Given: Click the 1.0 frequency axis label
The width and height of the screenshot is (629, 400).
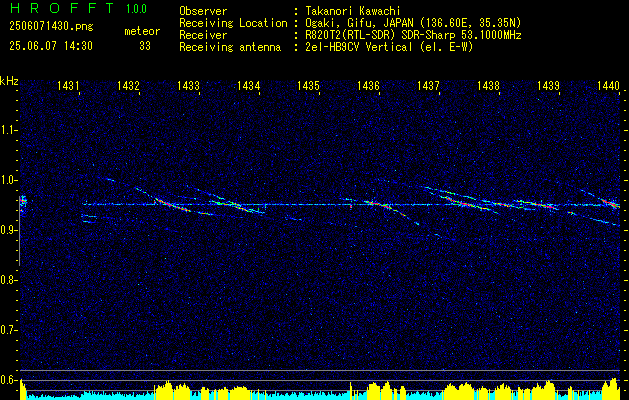Looking at the screenshot, I should click(x=8, y=180).
